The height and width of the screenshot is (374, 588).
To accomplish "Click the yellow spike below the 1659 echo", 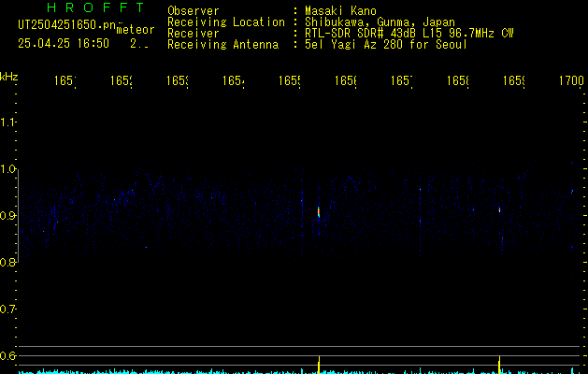I will pos(499,365).
